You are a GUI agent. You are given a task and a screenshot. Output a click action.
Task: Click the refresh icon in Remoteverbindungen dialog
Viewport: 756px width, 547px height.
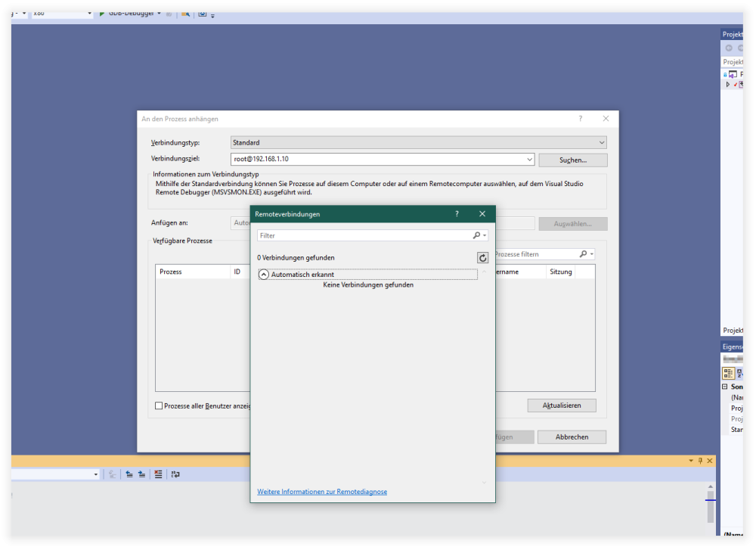pos(482,258)
